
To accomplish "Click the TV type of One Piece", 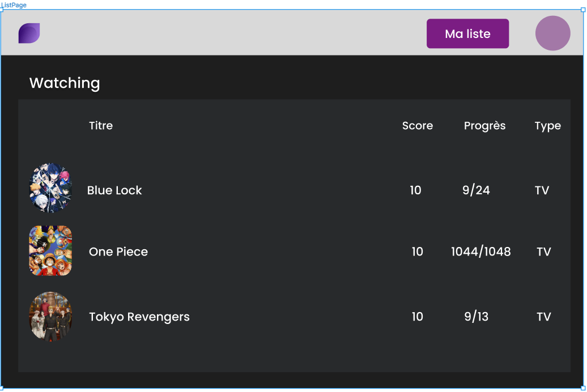I will pyautogui.click(x=544, y=252).
